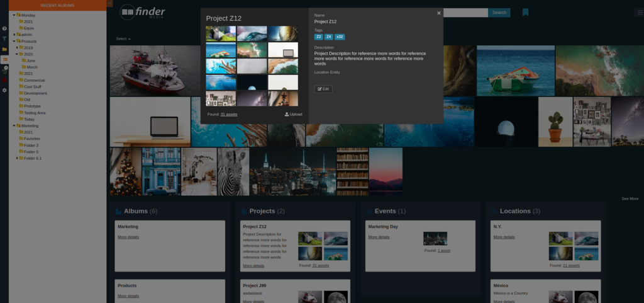
Task: Click the blue bookmark icon near Search
Action: tap(525, 13)
